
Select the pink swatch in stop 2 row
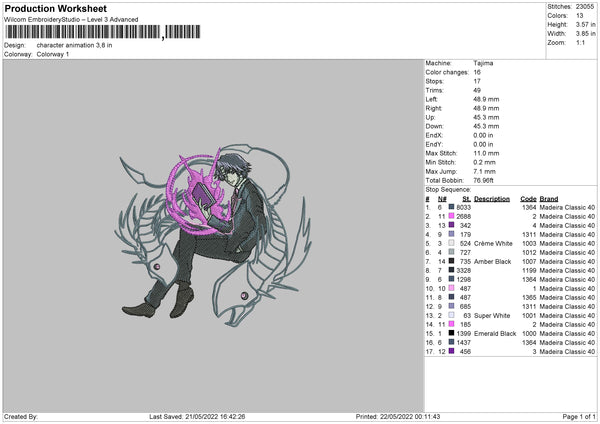pos(452,216)
